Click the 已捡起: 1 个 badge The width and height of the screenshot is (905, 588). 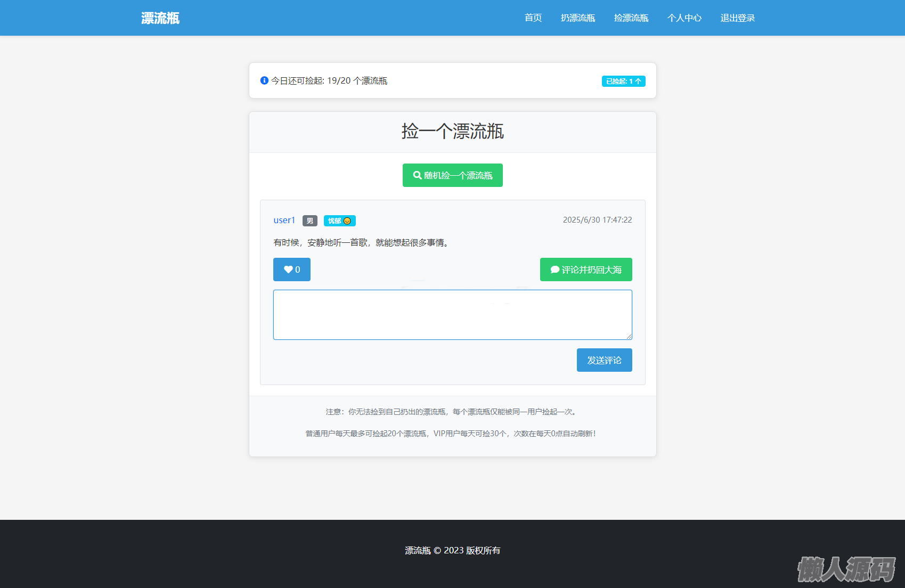623,81
